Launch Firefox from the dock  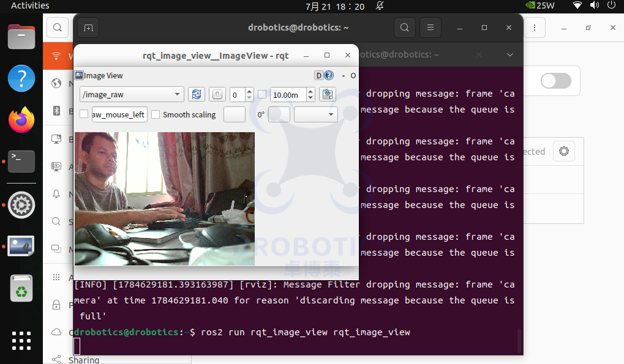21,120
